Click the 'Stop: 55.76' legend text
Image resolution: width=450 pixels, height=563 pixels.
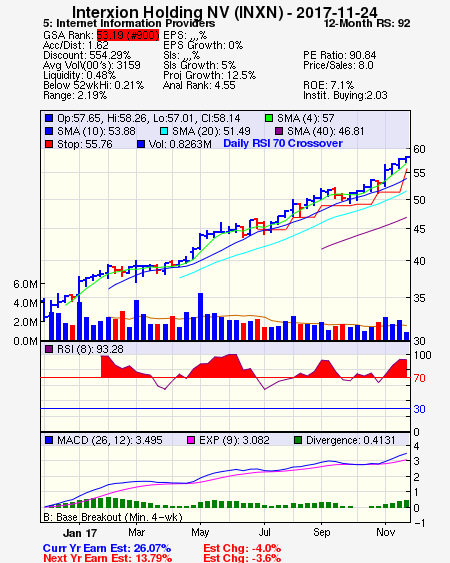pyautogui.click(x=85, y=144)
